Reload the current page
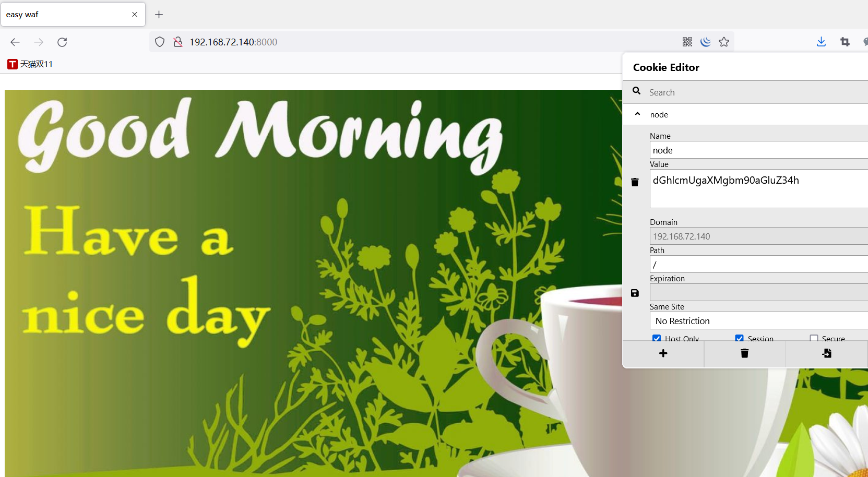 coord(62,42)
